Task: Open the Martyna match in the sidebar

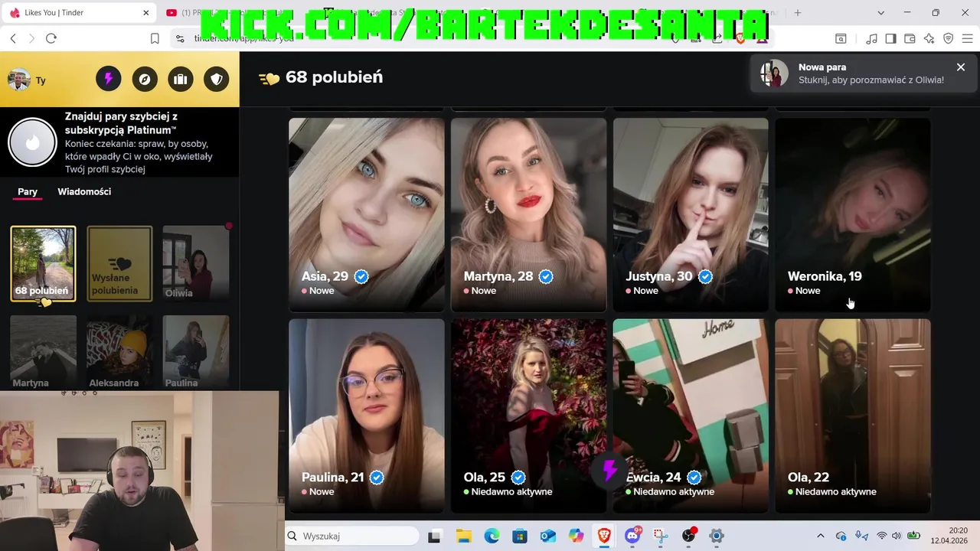Action: pyautogui.click(x=43, y=352)
